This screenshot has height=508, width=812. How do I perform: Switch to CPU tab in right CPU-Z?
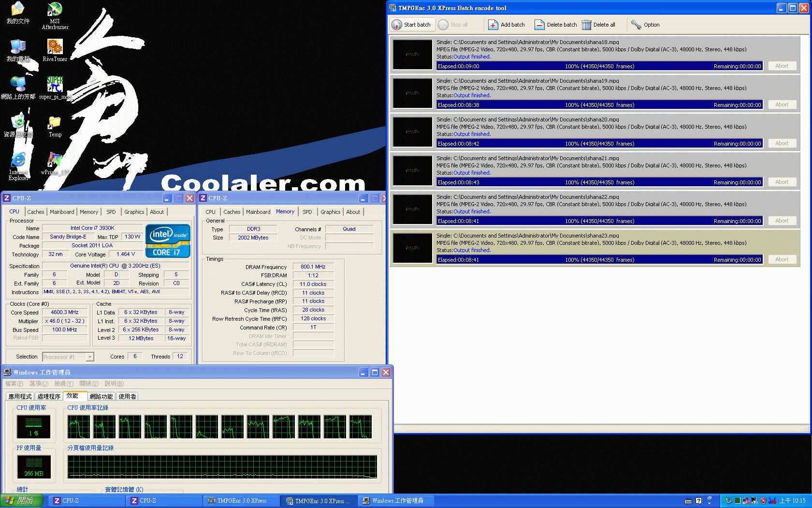211,212
